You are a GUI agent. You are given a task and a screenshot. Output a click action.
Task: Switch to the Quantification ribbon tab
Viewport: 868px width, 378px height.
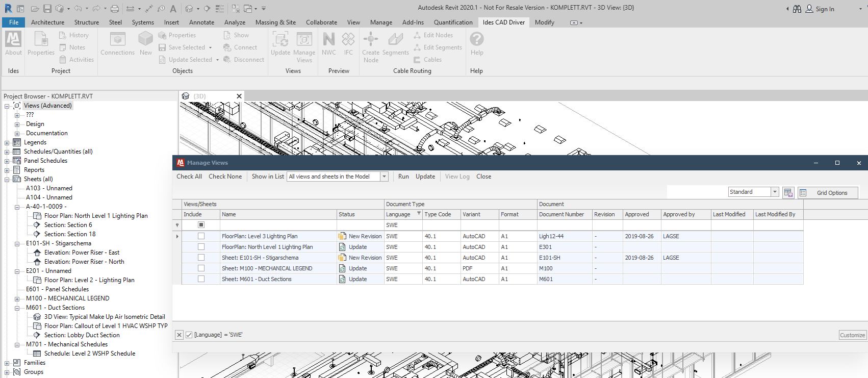pyautogui.click(x=453, y=22)
